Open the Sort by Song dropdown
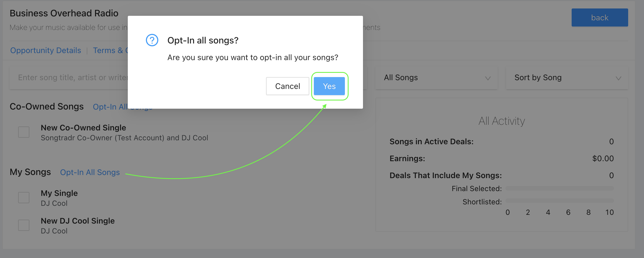The height and width of the screenshot is (258, 644). (x=567, y=78)
